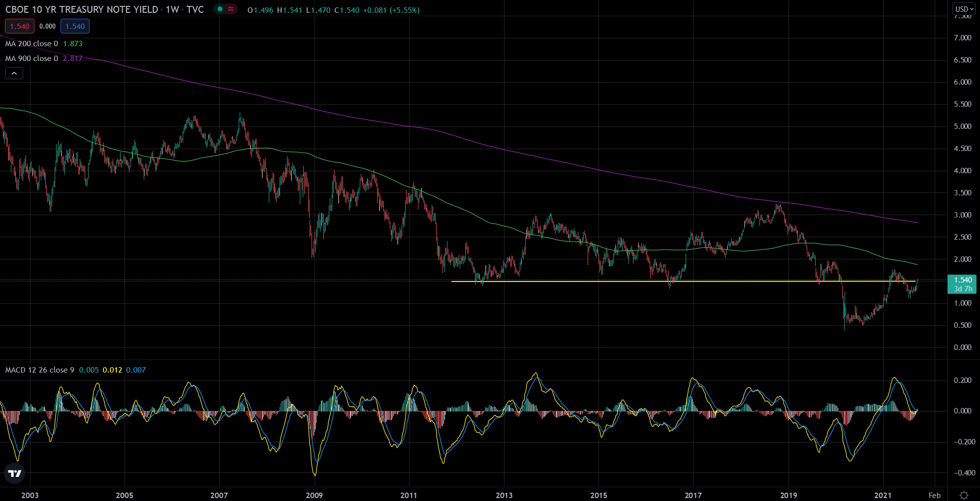Click the 3.500 price scale label

(x=962, y=193)
